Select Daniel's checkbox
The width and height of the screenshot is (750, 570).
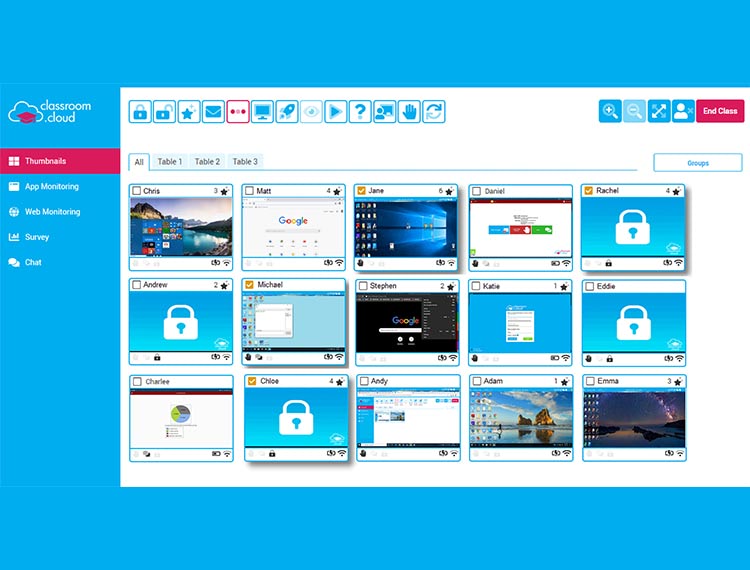tap(476, 191)
